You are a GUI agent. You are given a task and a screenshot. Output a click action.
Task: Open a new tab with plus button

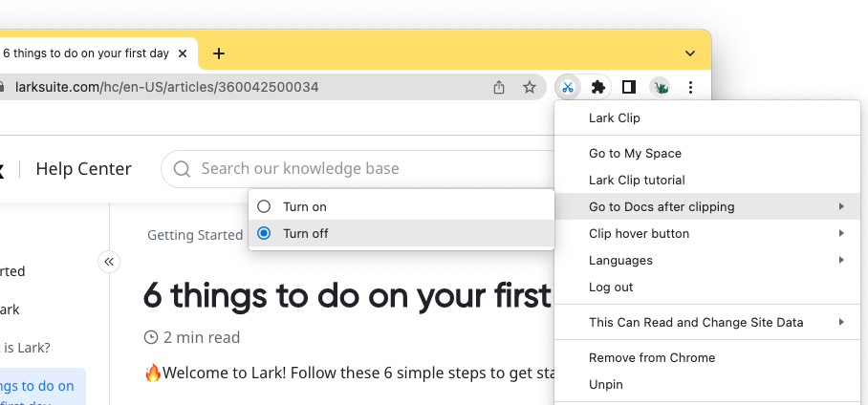[219, 53]
